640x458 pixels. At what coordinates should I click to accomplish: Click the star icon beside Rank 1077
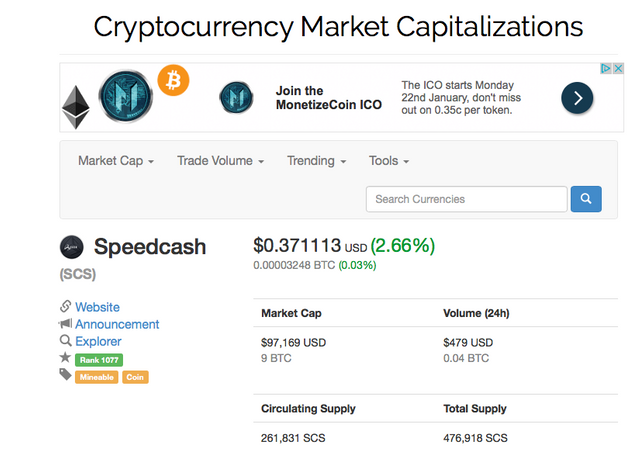click(x=65, y=357)
